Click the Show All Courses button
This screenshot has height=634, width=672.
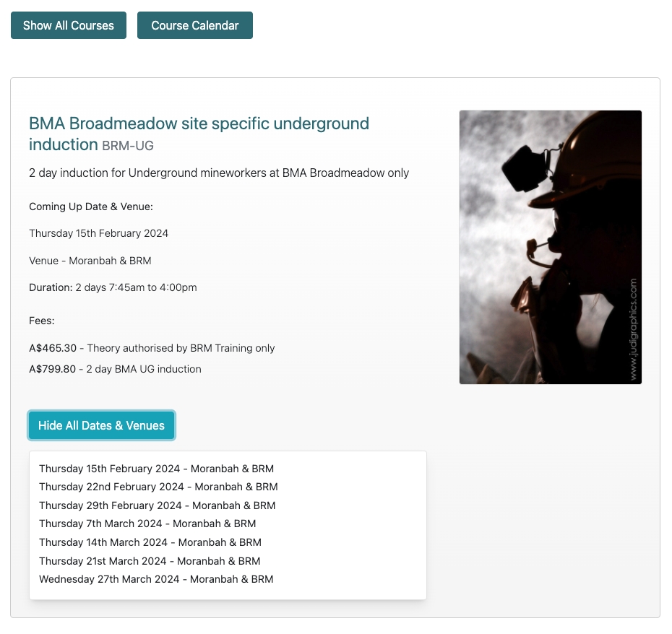click(69, 25)
